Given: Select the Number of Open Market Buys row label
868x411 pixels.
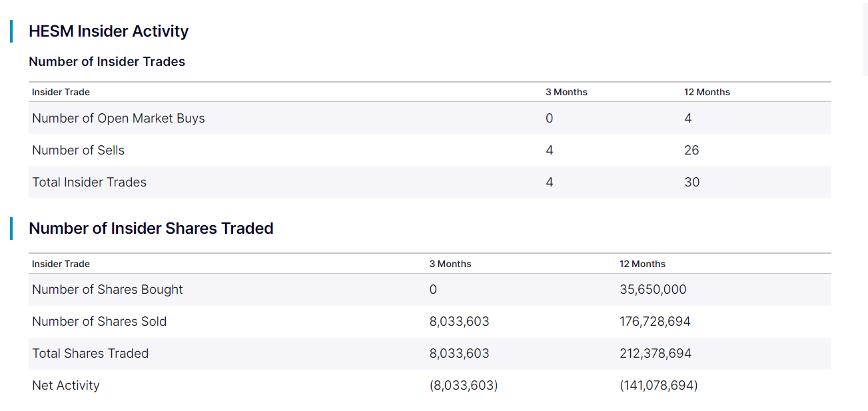Looking at the screenshot, I should click(119, 119).
